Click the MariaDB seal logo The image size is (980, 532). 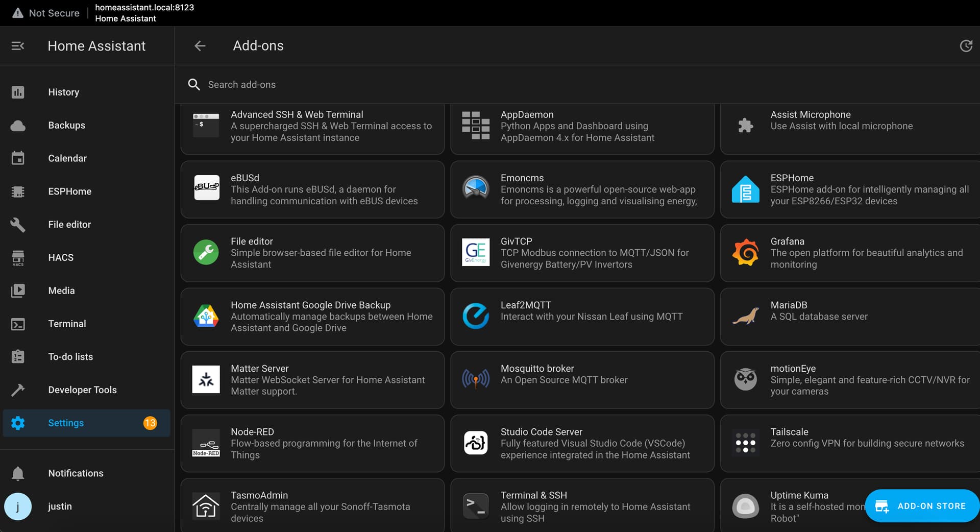pos(745,316)
